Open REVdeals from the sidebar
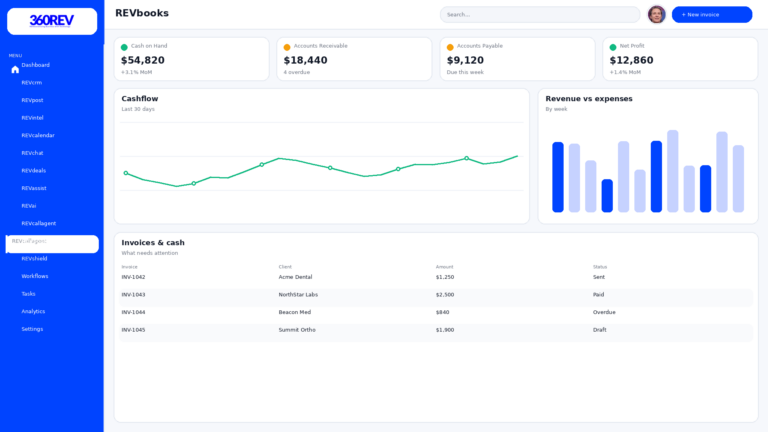This screenshot has height=432, width=768. [34, 171]
